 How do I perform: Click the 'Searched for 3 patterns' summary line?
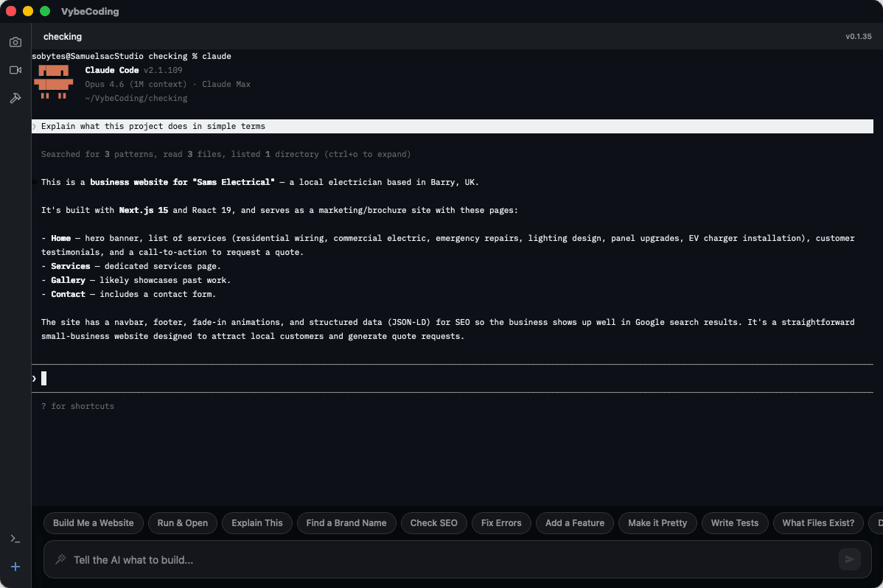click(226, 154)
